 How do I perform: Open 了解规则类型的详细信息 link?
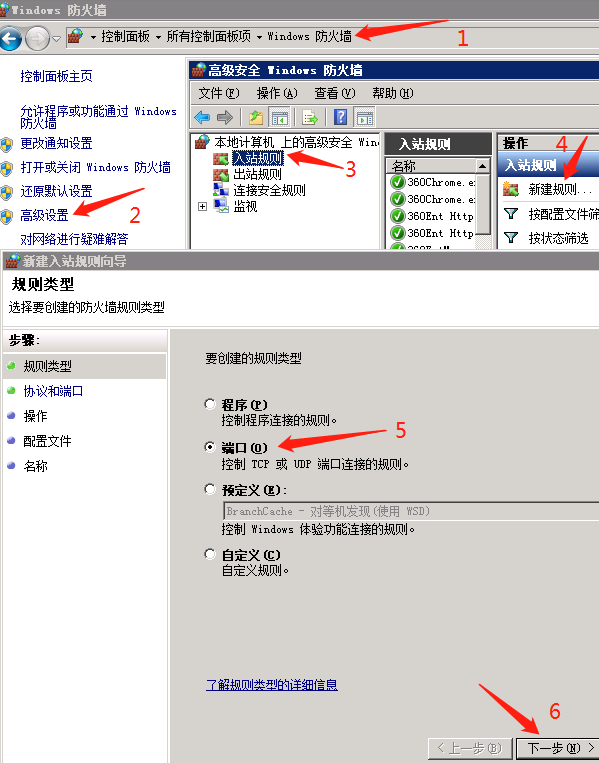point(272,685)
